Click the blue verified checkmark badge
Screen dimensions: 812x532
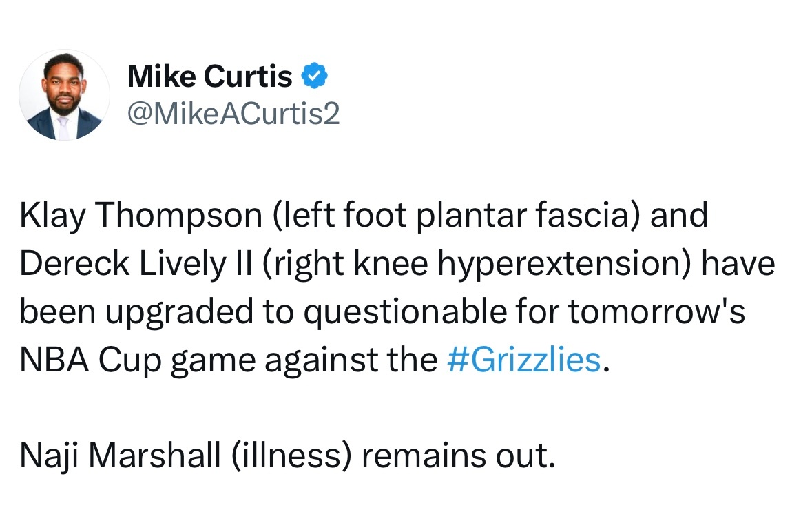click(314, 76)
